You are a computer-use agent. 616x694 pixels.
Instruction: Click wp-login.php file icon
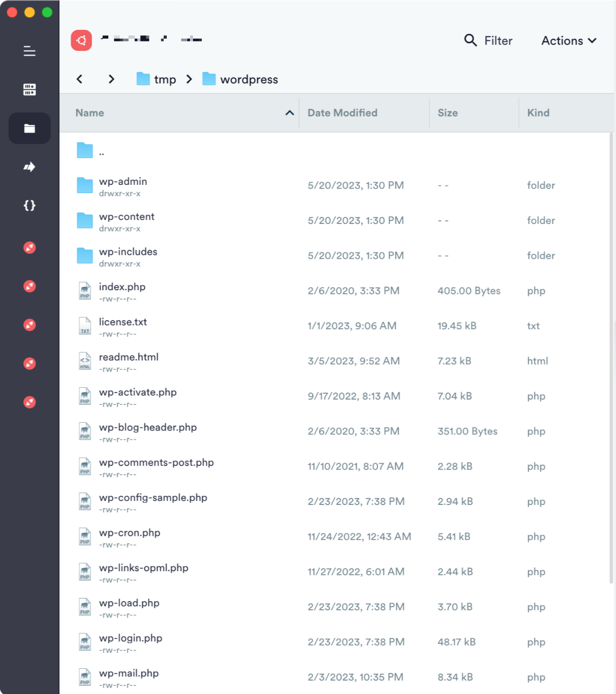click(x=85, y=642)
